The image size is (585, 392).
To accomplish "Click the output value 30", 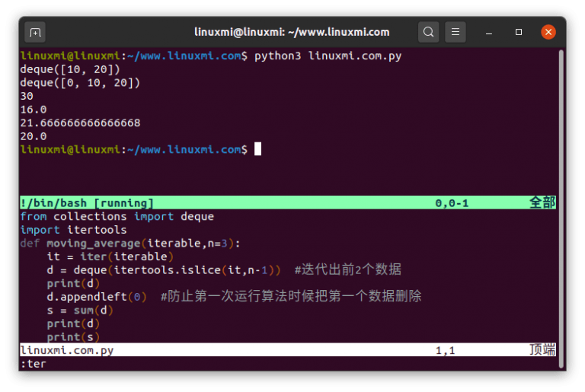I will tap(27, 96).
